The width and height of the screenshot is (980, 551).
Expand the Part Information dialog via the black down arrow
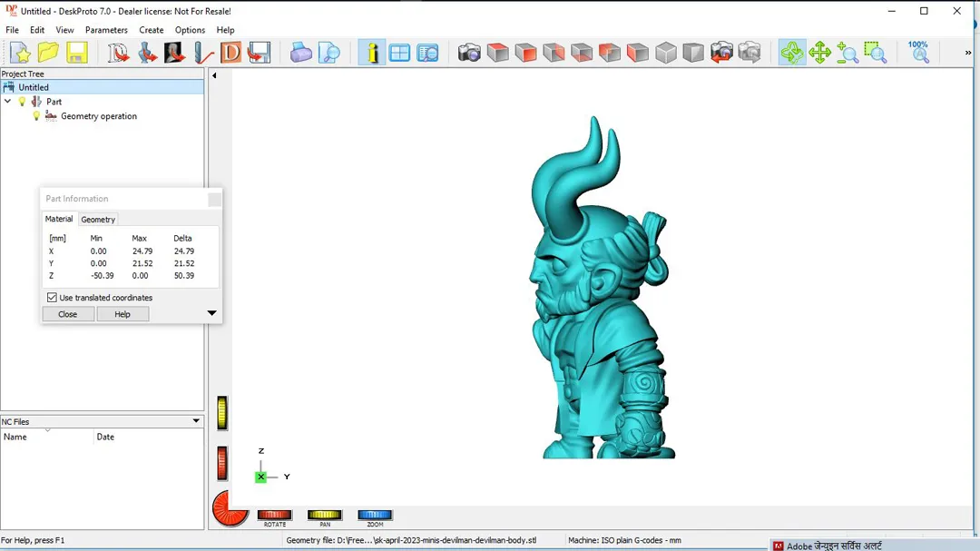211,312
